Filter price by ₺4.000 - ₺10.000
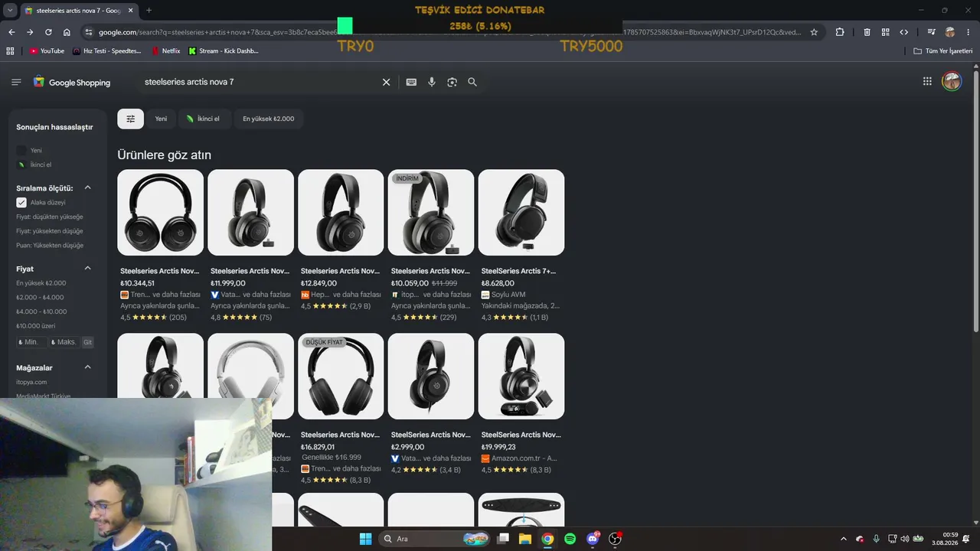The width and height of the screenshot is (980, 551). tap(41, 311)
